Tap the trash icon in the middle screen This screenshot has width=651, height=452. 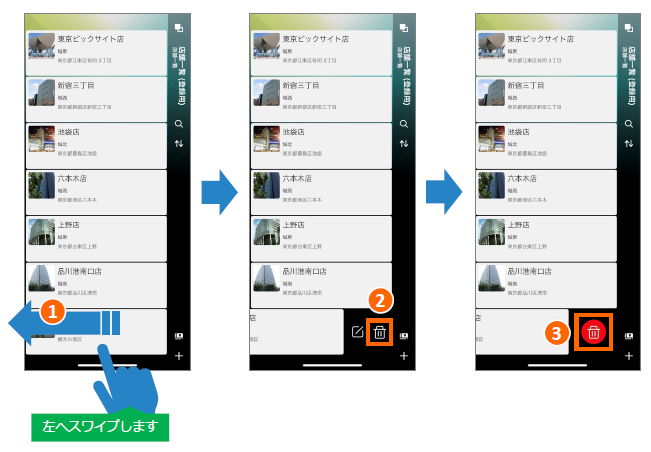pyautogui.click(x=380, y=332)
